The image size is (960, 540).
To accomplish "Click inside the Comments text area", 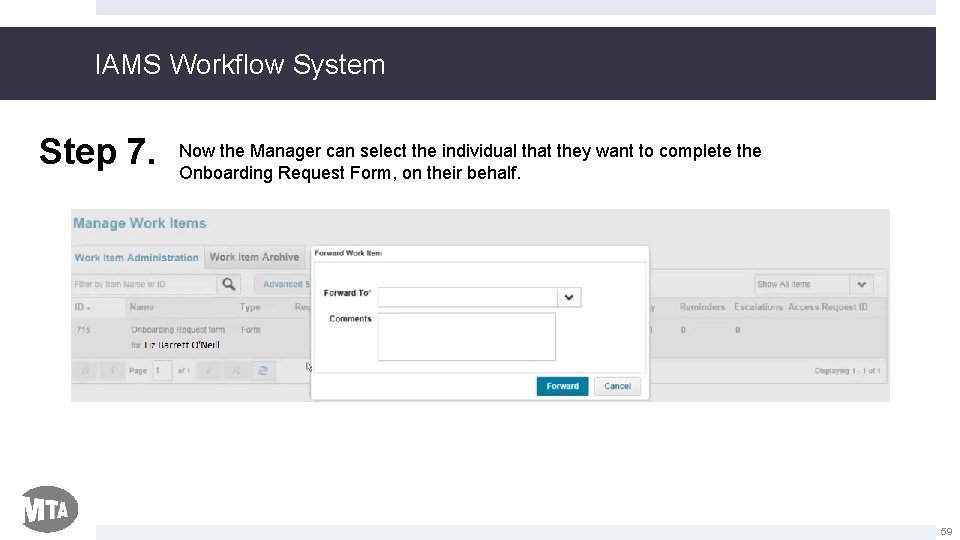I will [x=467, y=337].
